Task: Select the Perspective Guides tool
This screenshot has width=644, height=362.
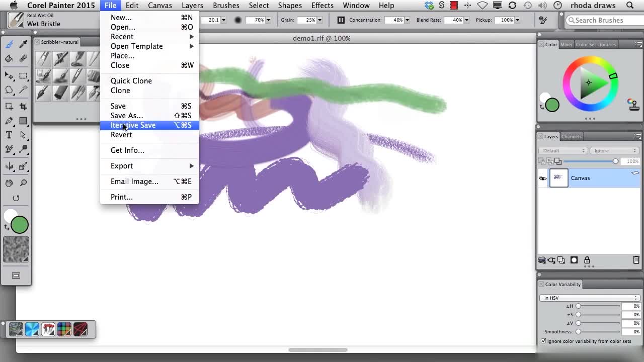Action: click(23, 166)
